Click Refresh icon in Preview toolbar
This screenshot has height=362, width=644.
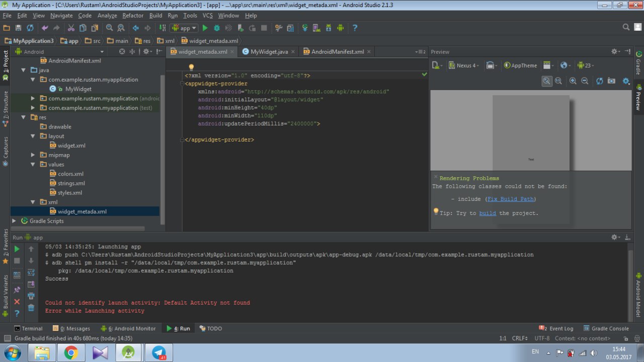point(599,81)
